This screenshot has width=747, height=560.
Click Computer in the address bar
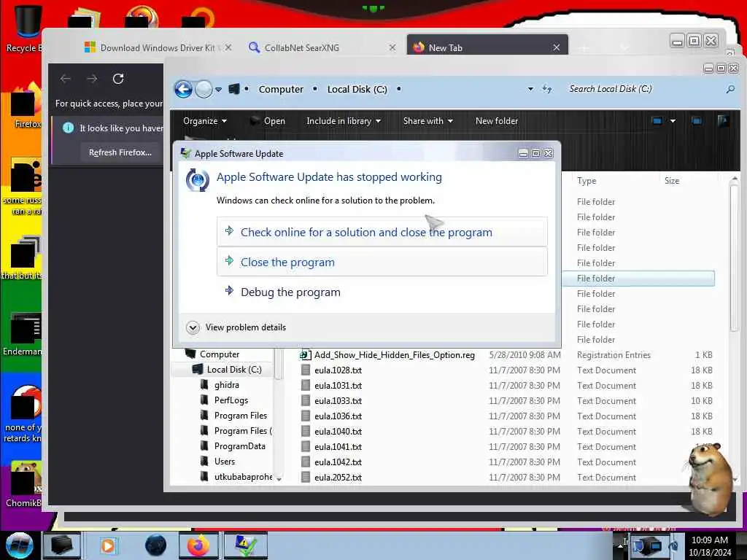click(x=281, y=89)
